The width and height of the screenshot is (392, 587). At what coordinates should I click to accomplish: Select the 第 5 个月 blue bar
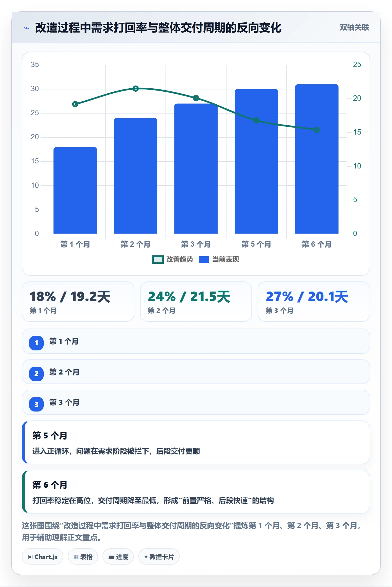point(256,161)
